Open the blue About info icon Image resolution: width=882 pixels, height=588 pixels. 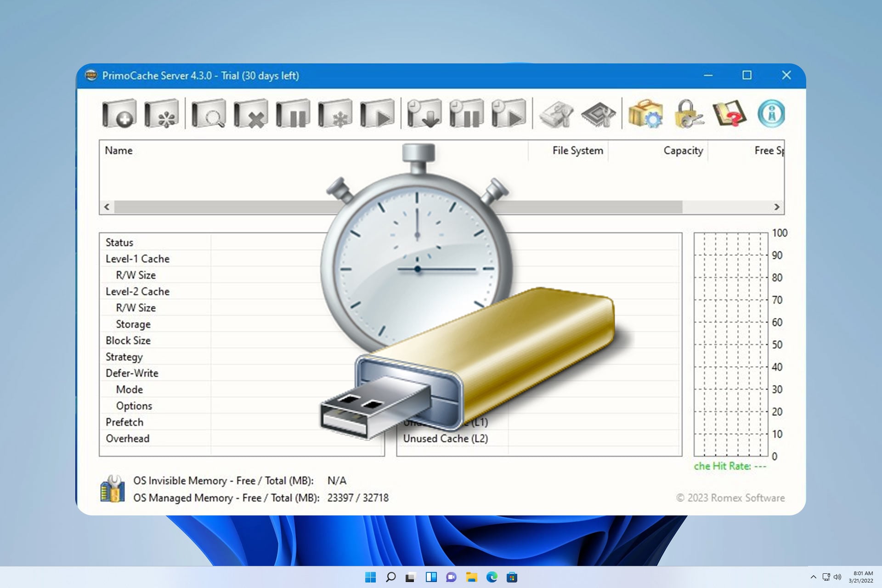pos(771,113)
